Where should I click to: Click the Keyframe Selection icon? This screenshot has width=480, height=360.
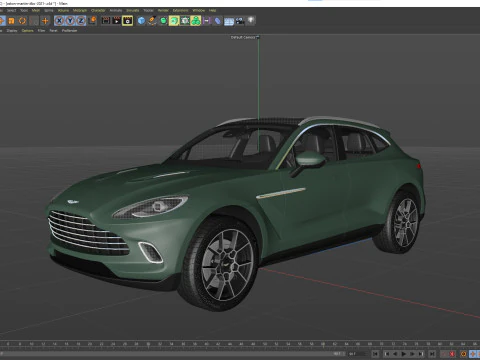pos(464,354)
